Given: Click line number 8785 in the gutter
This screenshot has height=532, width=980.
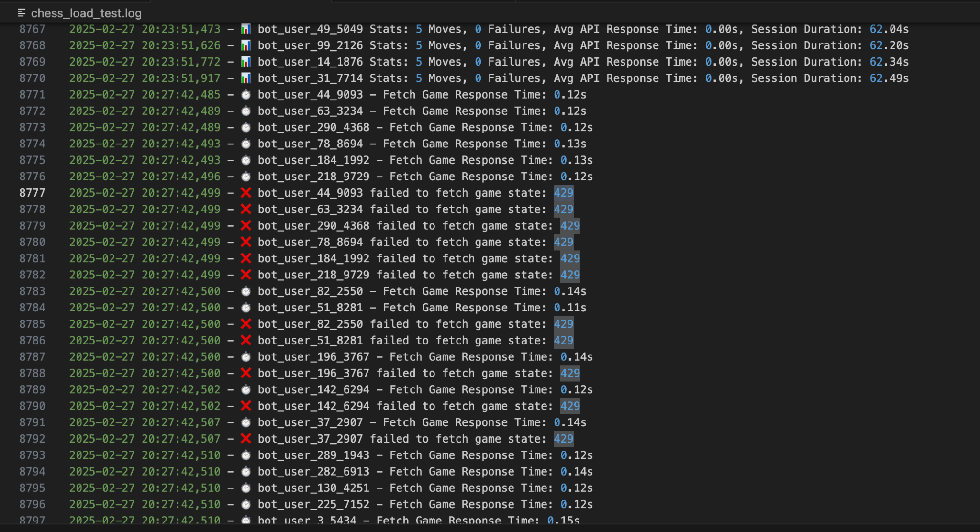Looking at the screenshot, I should click(32, 324).
